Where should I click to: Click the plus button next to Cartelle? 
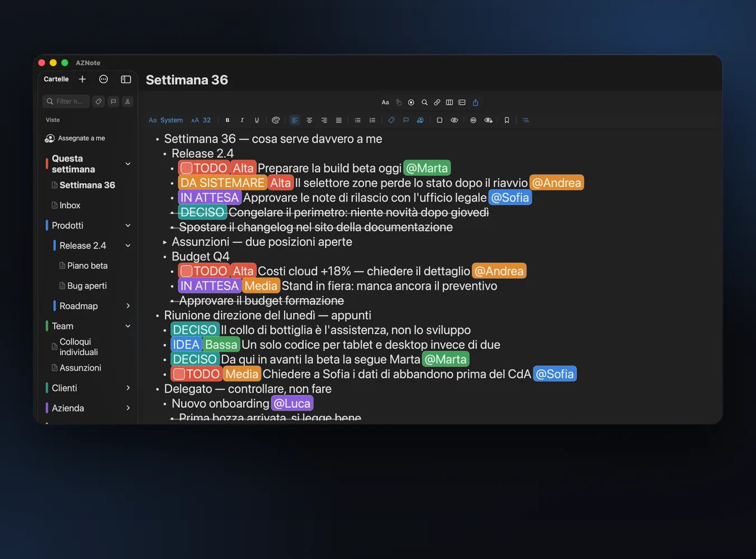[82, 79]
